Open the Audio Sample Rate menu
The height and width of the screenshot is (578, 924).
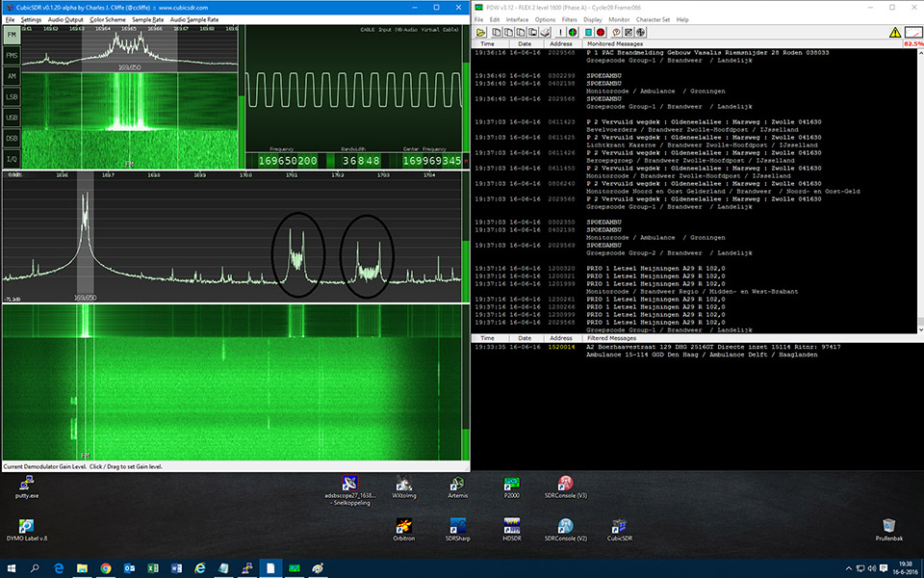[194, 19]
